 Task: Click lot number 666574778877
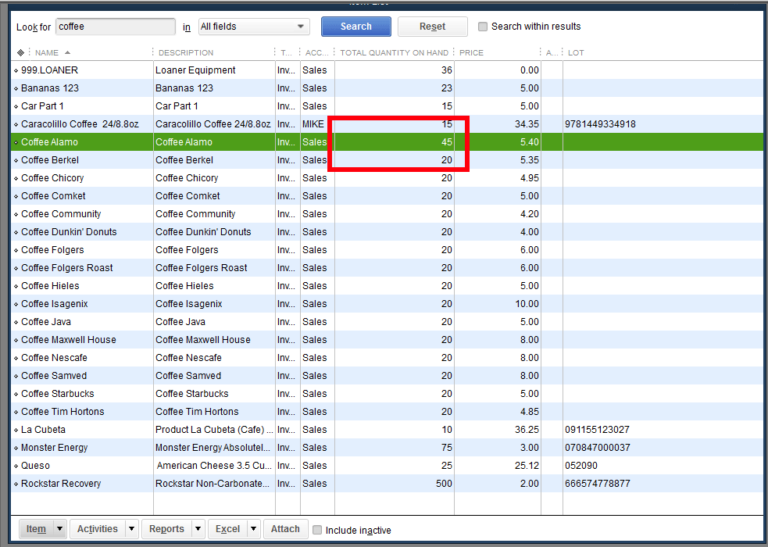[597, 483]
